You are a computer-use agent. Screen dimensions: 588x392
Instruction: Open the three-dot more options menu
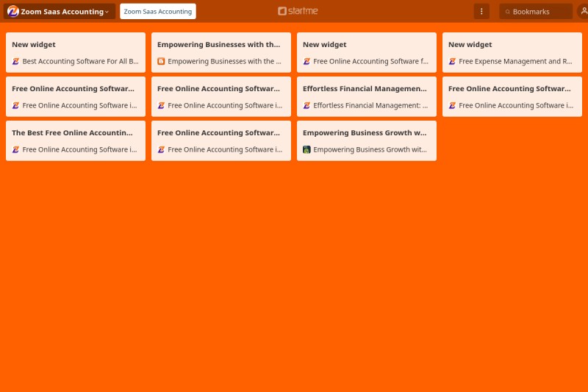click(x=481, y=11)
